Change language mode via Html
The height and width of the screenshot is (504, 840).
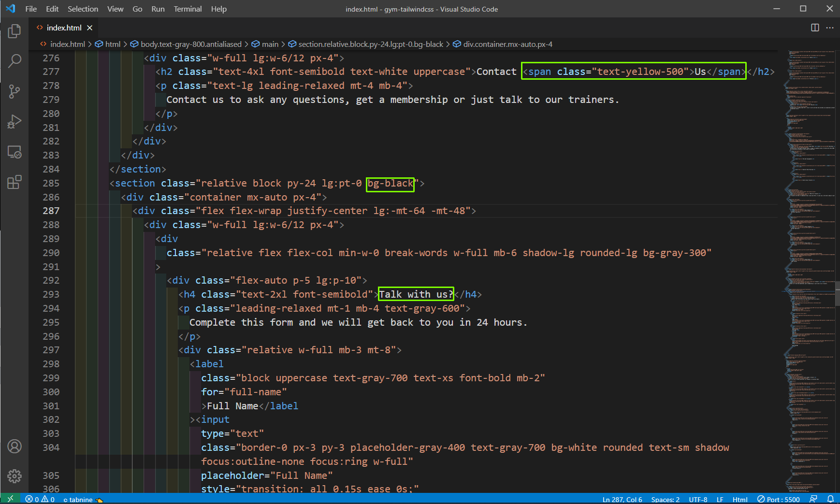(x=740, y=499)
